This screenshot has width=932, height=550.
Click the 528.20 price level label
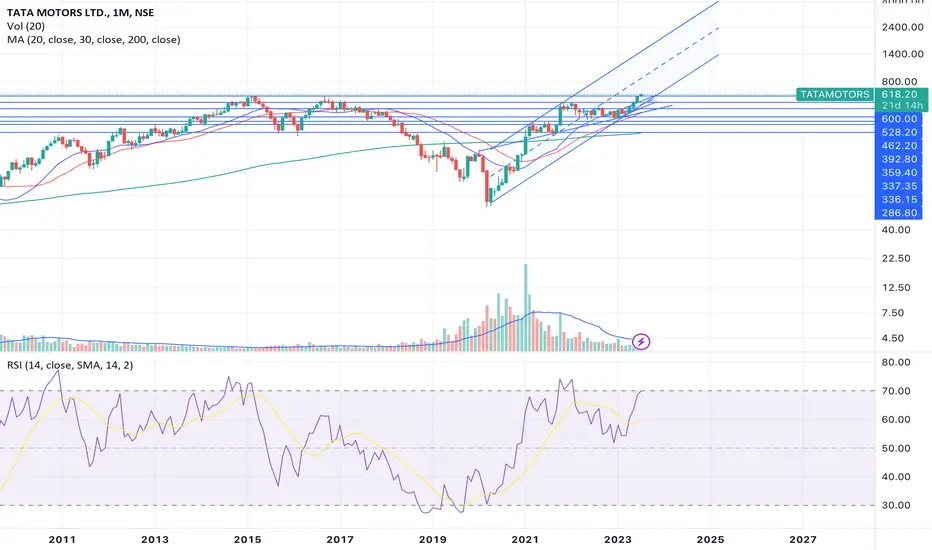point(899,133)
